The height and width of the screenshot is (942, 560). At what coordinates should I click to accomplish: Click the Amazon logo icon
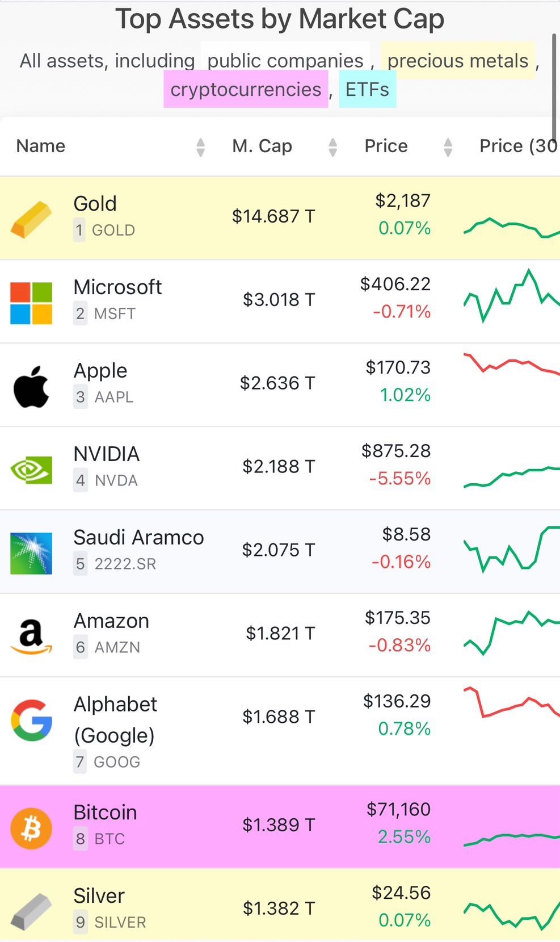click(31, 636)
